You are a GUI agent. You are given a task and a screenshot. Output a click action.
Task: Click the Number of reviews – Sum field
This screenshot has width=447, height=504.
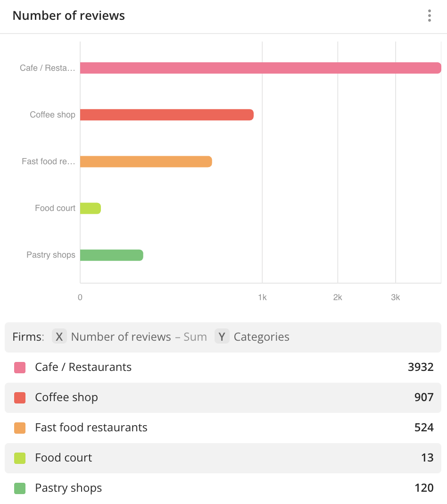tap(139, 336)
